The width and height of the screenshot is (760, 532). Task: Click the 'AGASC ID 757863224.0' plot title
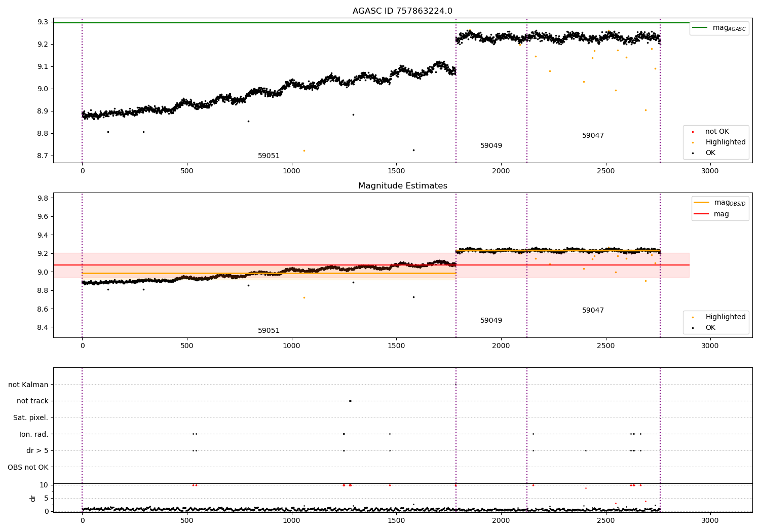tap(402, 11)
